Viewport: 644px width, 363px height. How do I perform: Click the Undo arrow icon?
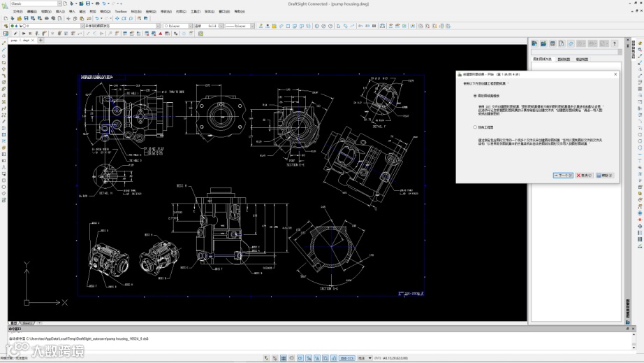tap(98, 18)
